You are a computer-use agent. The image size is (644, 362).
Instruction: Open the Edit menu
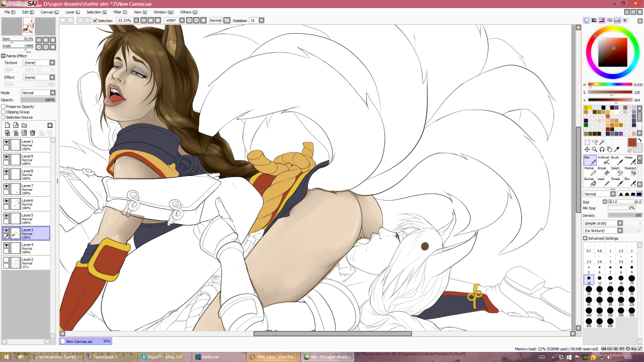(28, 12)
